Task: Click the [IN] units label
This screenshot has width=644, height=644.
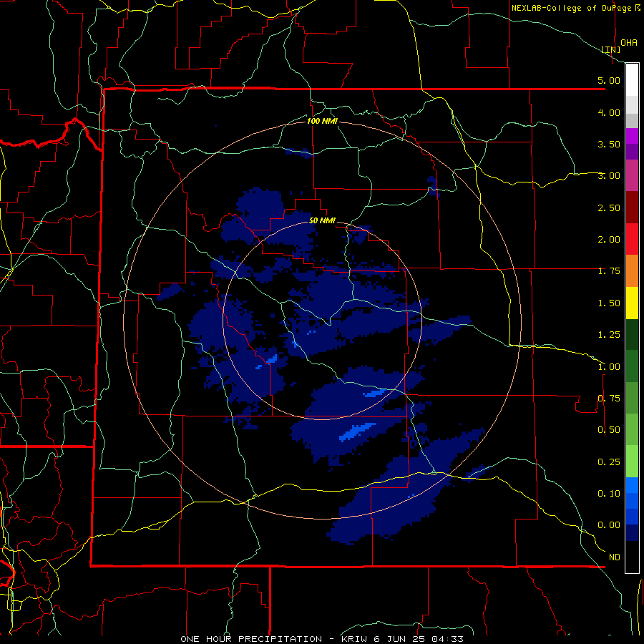Action: coord(611,49)
